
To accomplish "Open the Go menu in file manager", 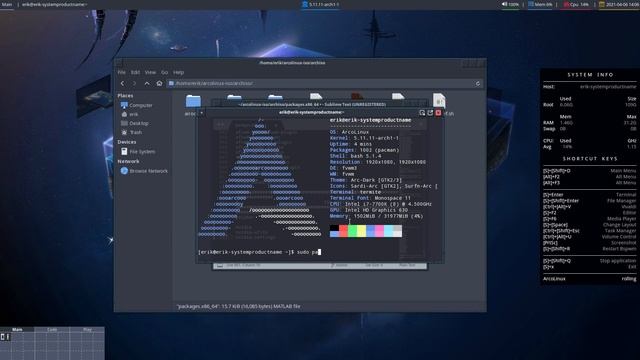I will 164,72.
